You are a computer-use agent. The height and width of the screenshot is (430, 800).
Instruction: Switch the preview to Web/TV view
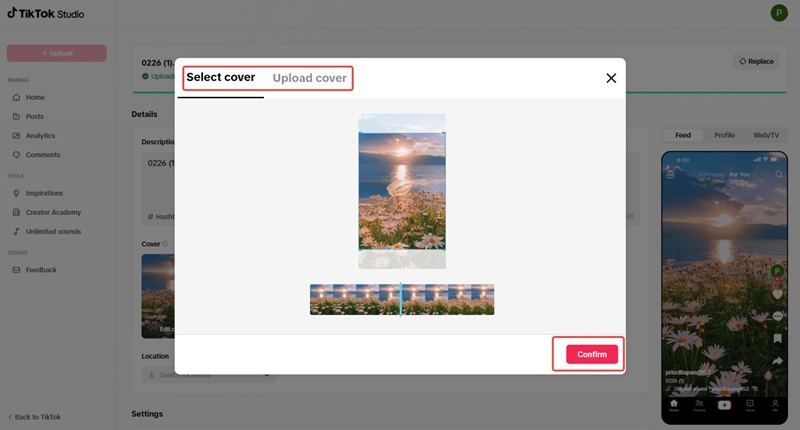coord(766,135)
